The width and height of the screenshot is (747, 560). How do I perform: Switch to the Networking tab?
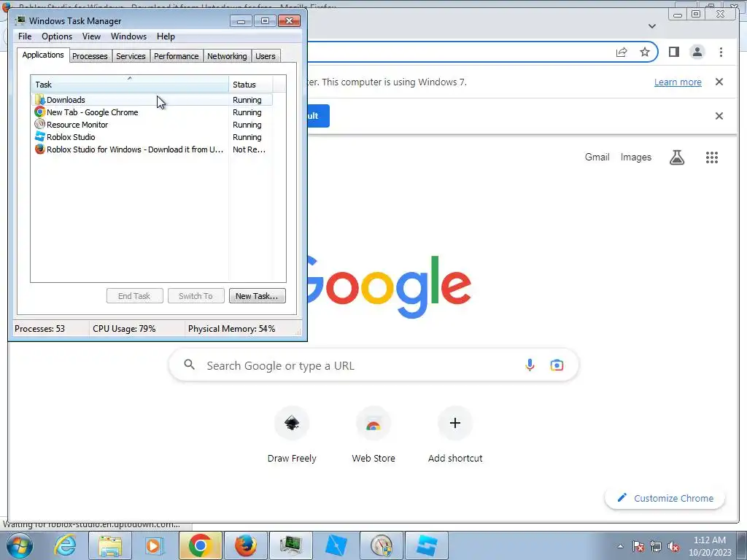(227, 56)
